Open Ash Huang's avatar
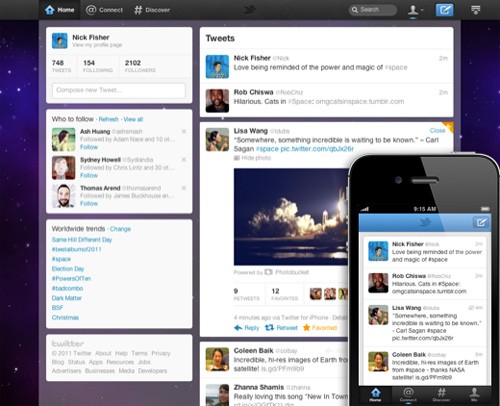 (64, 140)
